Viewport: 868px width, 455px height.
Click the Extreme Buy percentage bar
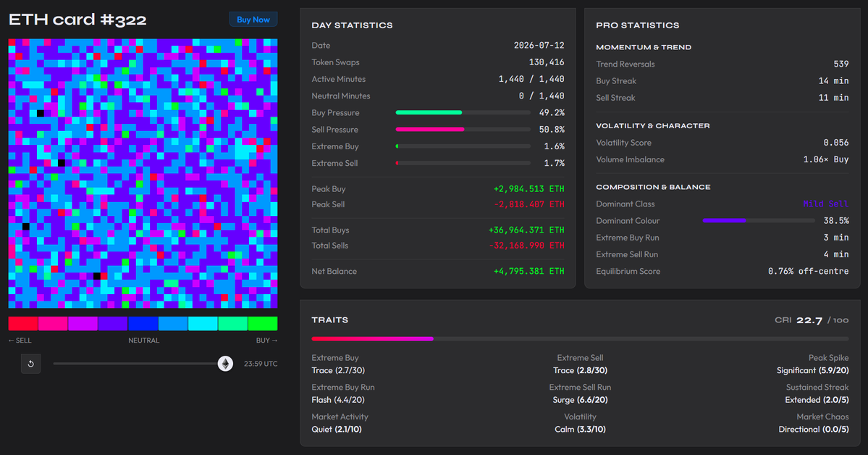tap(463, 146)
